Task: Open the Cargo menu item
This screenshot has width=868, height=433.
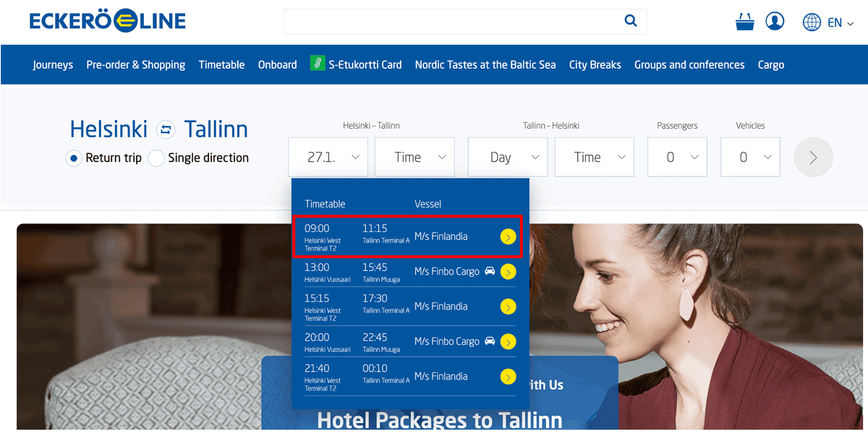Action: (771, 64)
